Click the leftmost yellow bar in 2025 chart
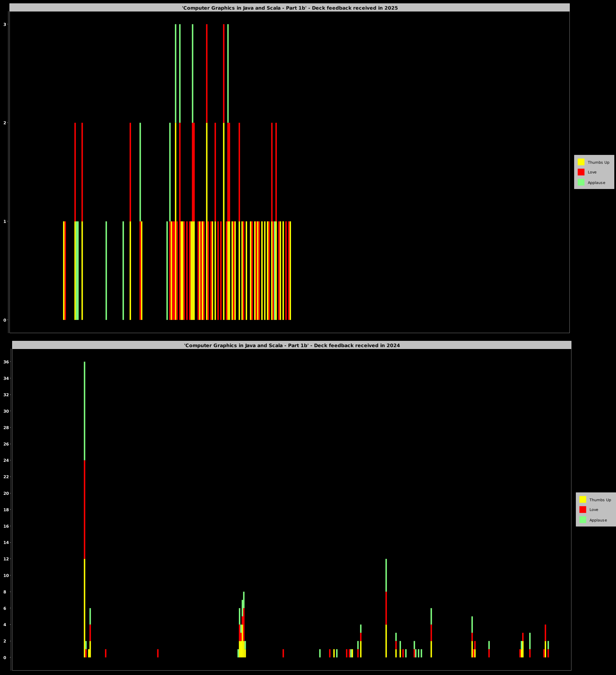This screenshot has height=675, width=616. (x=64, y=270)
